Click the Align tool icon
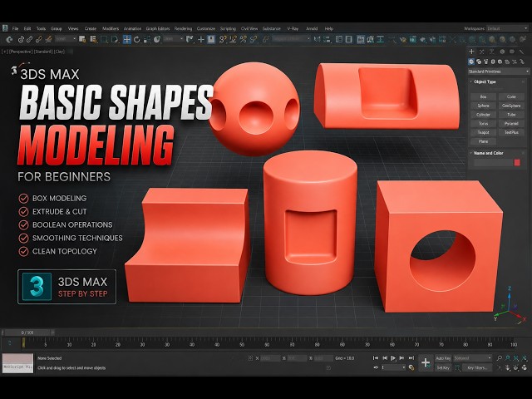Image resolution: width=532 pixels, height=399 pixels. [327, 39]
